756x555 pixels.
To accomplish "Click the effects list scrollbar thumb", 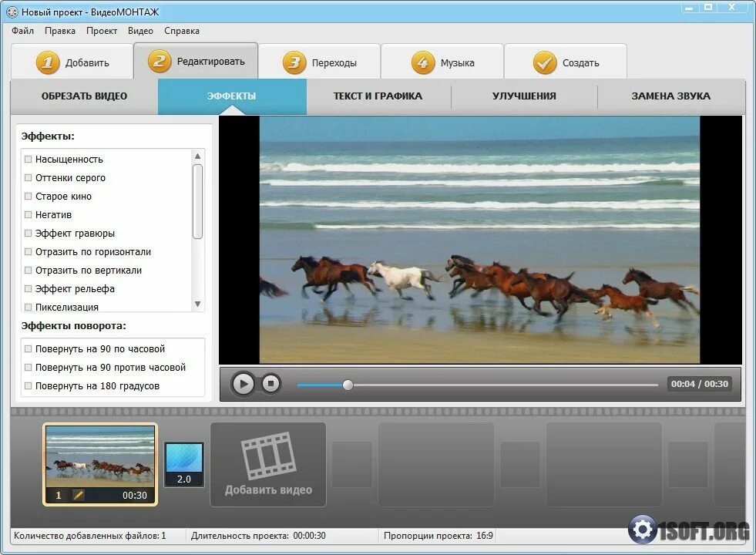I will 197,201.
